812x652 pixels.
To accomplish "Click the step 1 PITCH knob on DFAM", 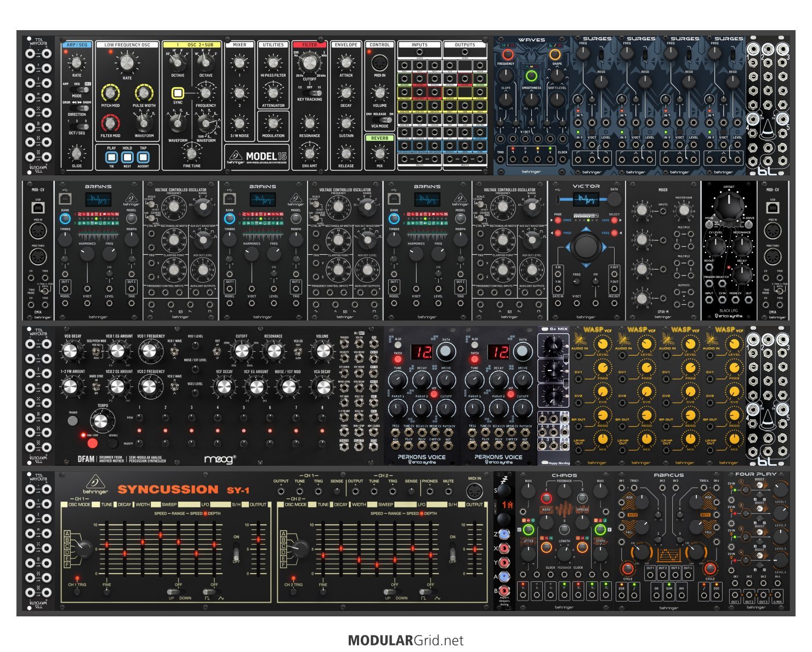I will [x=139, y=417].
